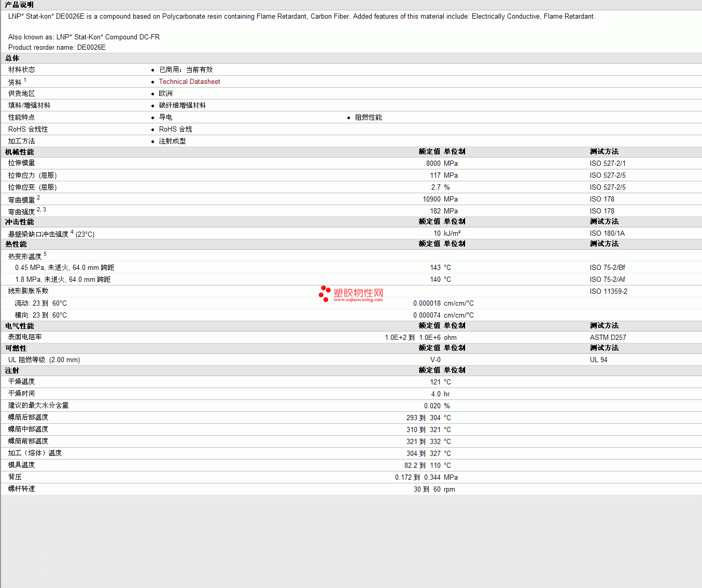Select the 拉伸模量 row label
This screenshot has height=588, width=702.
point(21,163)
